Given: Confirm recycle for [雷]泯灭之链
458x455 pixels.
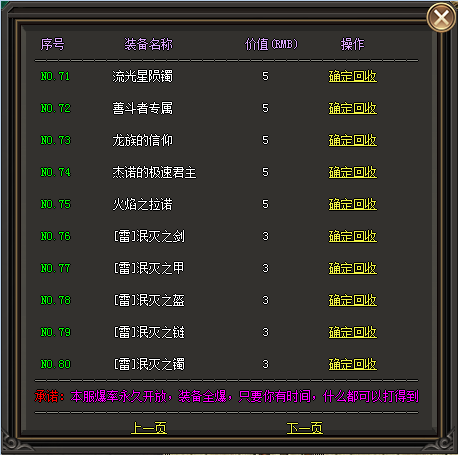Looking at the screenshot, I should pyautogui.click(x=353, y=332).
